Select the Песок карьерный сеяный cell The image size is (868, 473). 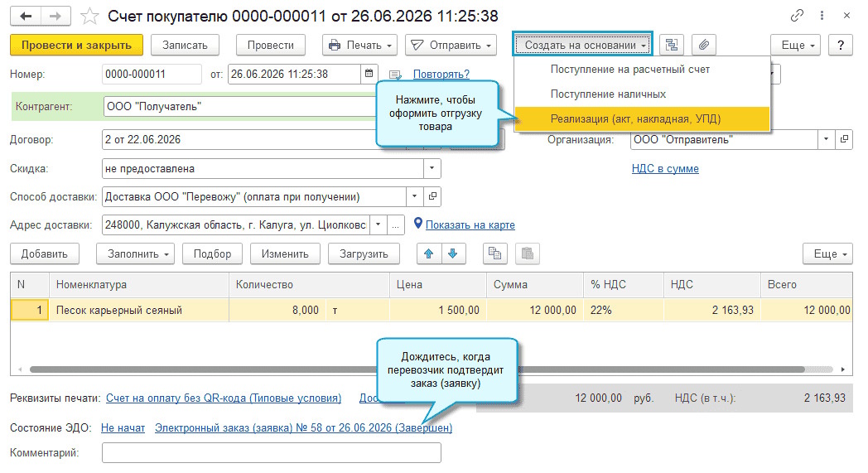point(139,310)
